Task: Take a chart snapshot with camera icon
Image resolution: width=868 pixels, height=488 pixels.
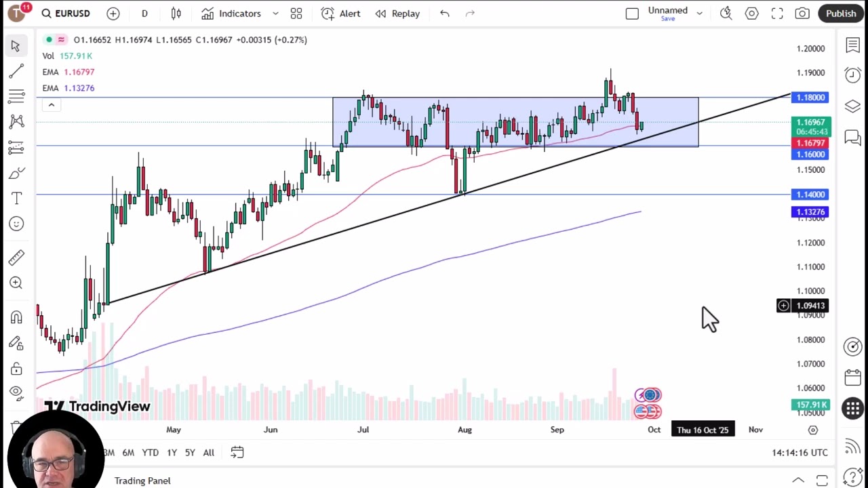Action: coord(802,14)
